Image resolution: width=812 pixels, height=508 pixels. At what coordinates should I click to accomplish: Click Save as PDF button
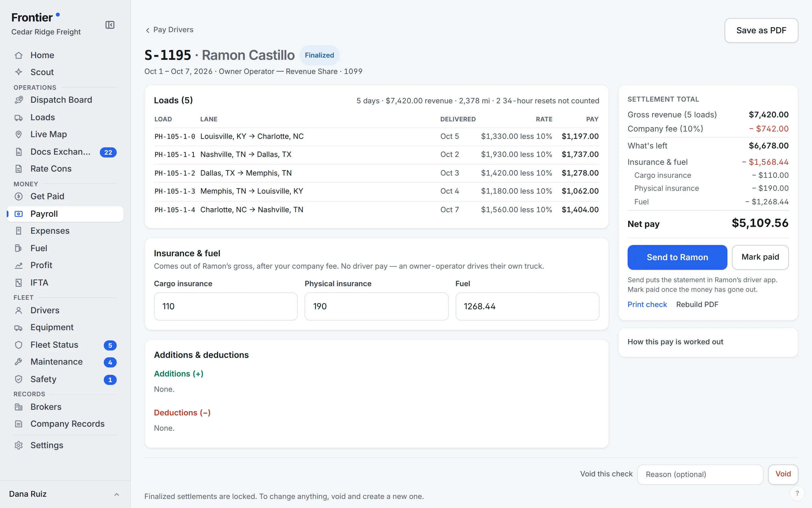[761, 30]
